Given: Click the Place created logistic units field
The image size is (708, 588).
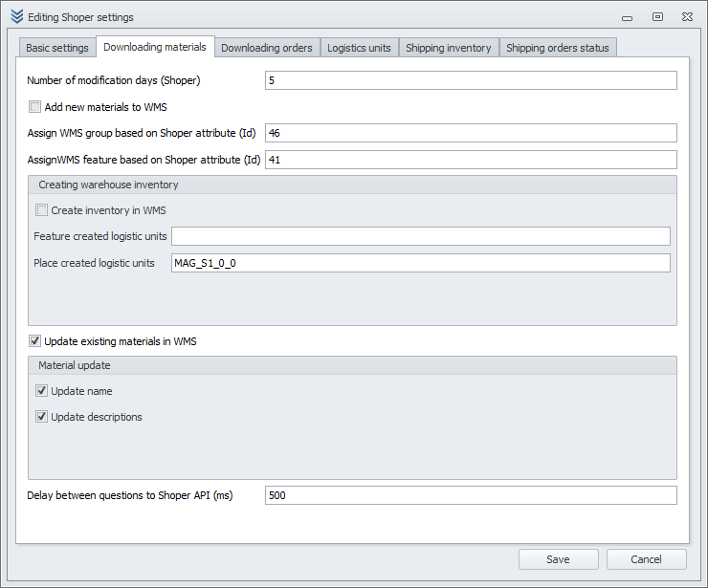Looking at the screenshot, I should tap(421, 263).
